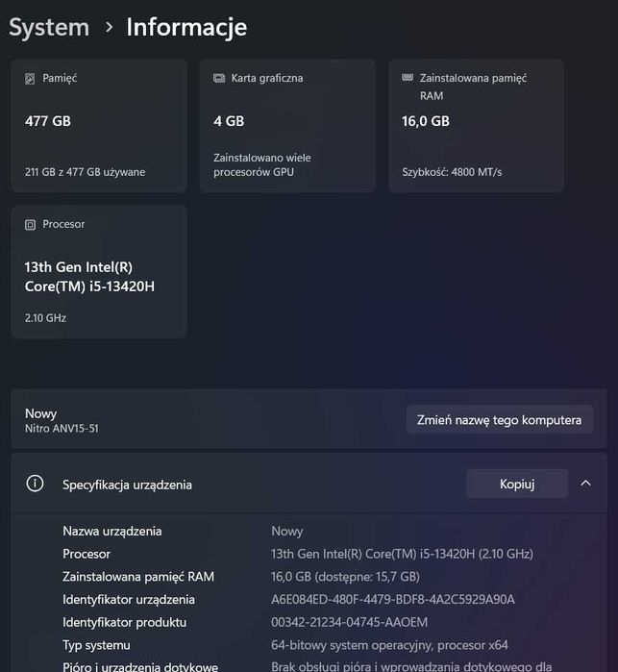Click the graphics card icon beside Karta graficzna
Viewport: 618px width, 672px height.
coord(219,78)
